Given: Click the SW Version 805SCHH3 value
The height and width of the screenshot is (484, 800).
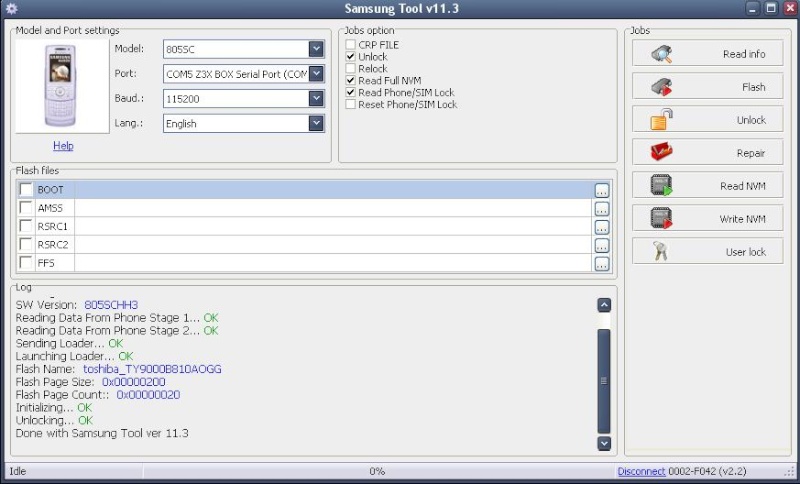Looking at the screenshot, I should point(111,305).
